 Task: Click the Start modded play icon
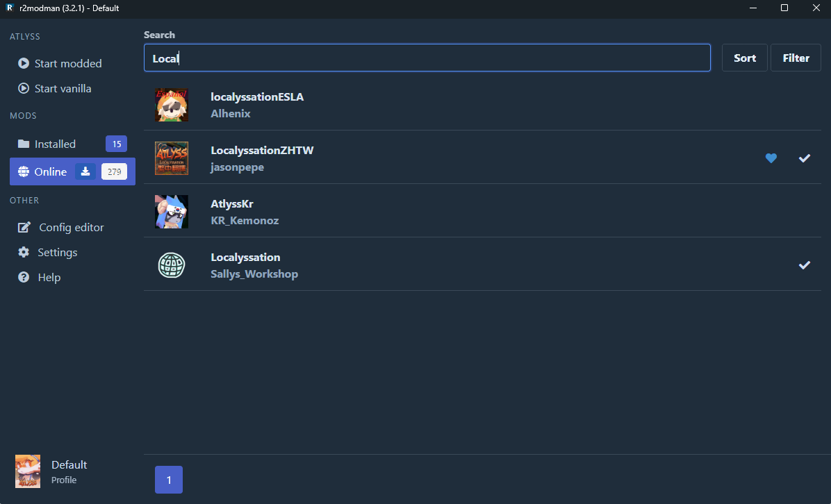[24, 64]
